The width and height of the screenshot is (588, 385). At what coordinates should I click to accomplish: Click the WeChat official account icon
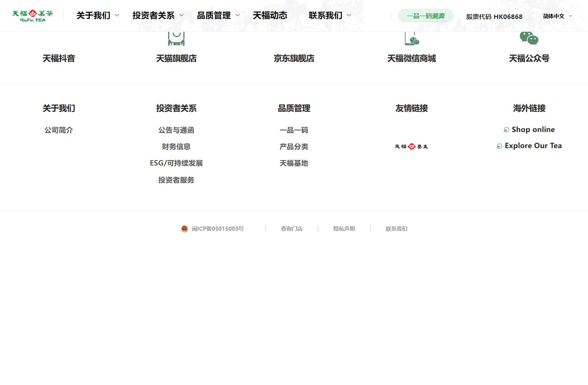[529, 38]
